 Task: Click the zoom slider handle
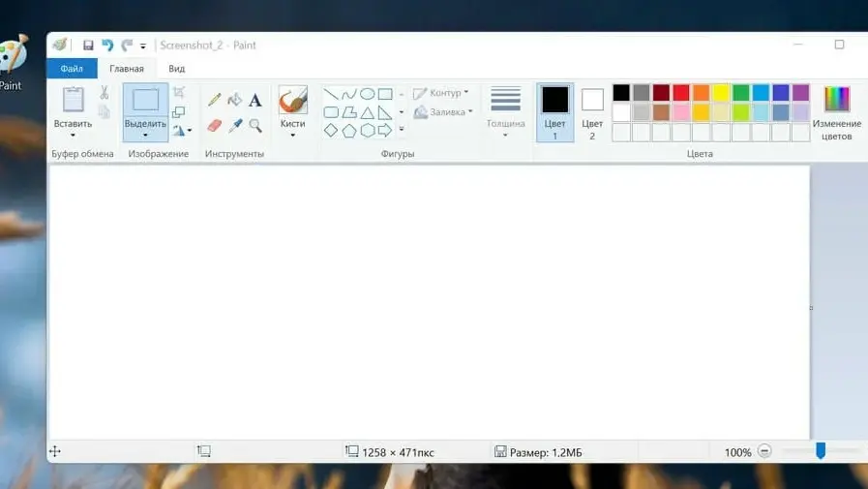point(821,451)
